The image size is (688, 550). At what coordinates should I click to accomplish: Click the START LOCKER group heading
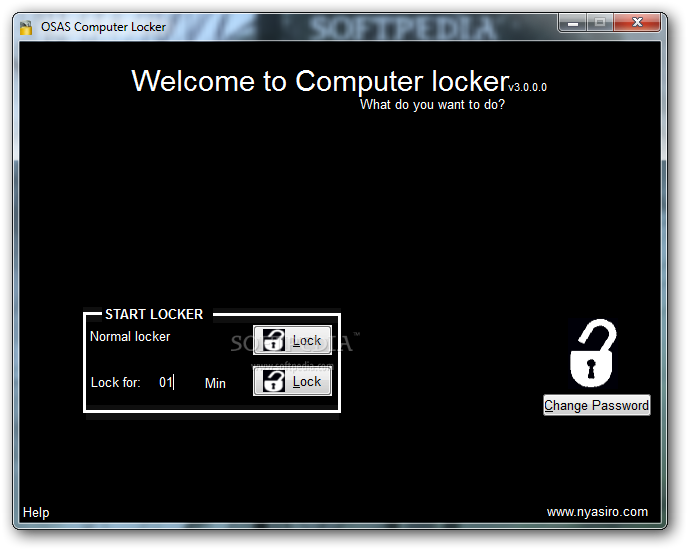tap(154, 314)
